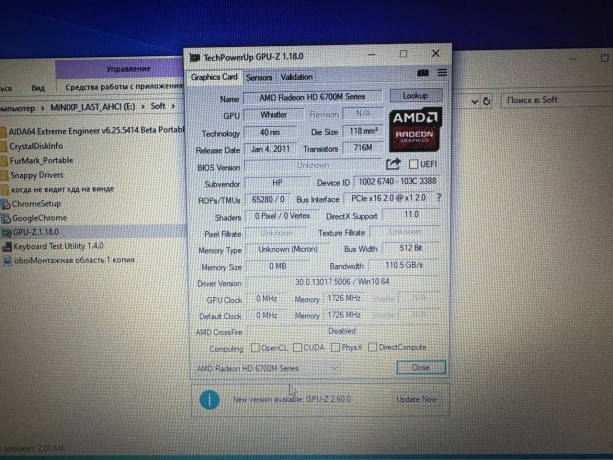Click the ChromeSetup file icon
This screenshot has height=460, width=613.
tap(5, 204)
